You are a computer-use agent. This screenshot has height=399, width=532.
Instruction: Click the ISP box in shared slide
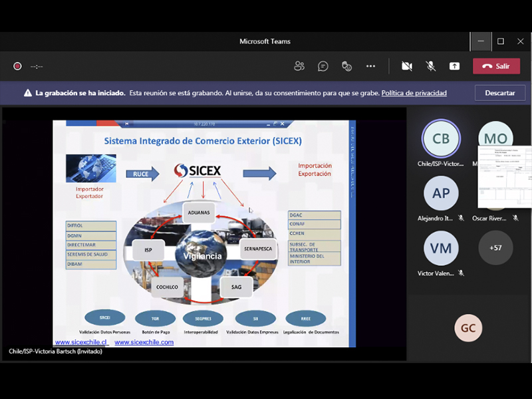pyautogui.click(x=148, y=250)
